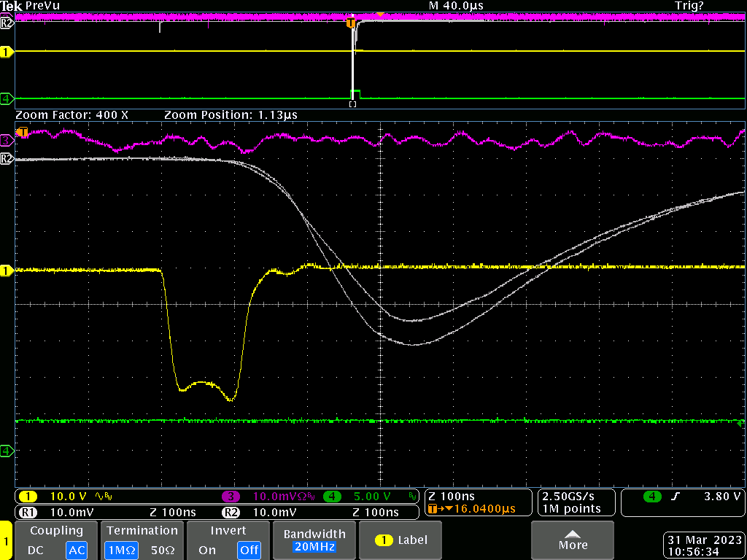This screenshot has height=560, width=747.
Task: Click the 2.50GS/s acquisition readout
Action: (x=568, y=497)
